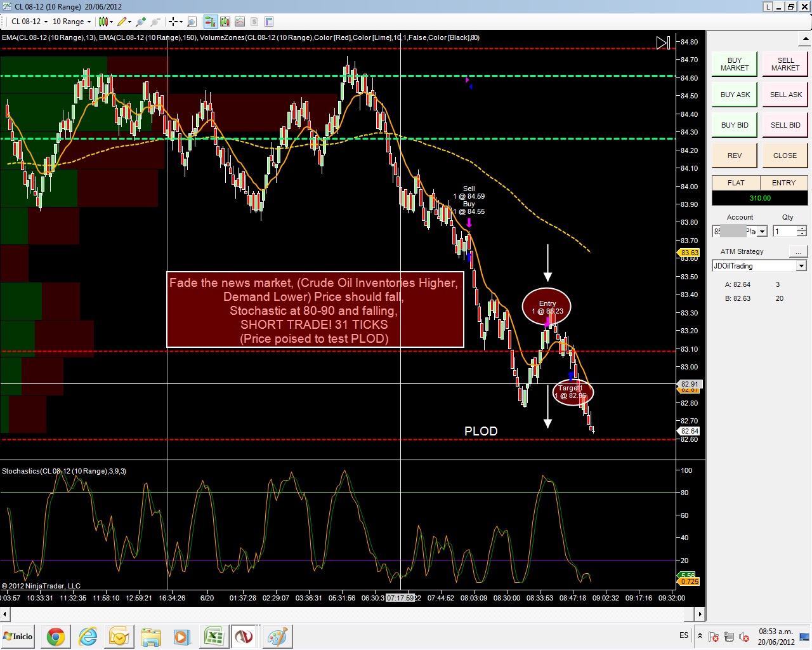Open Outlook from the taskbar
The width and height of the screenshot is (812, 650).
(119, 637)
